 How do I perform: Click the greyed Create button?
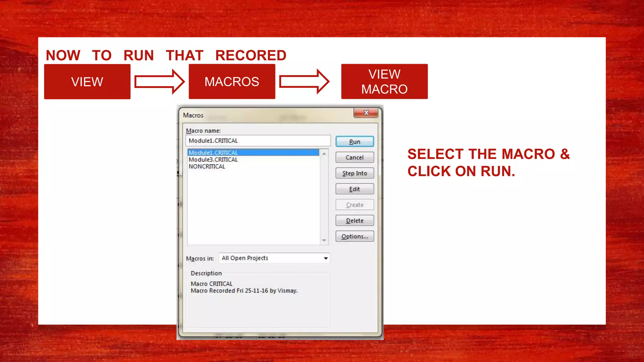pos(355,205)
